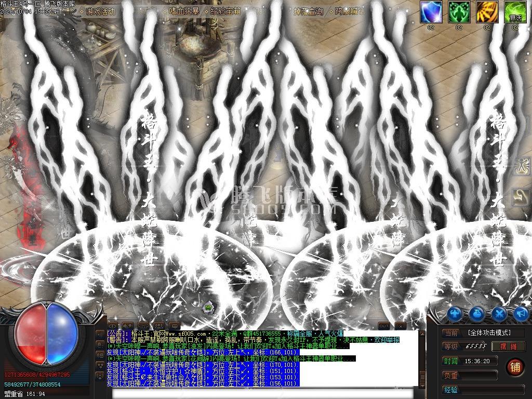The height and width of the screenshot is (399, 532).
Task: Click the group members chat toolbar icon
Action: point(159,326)
